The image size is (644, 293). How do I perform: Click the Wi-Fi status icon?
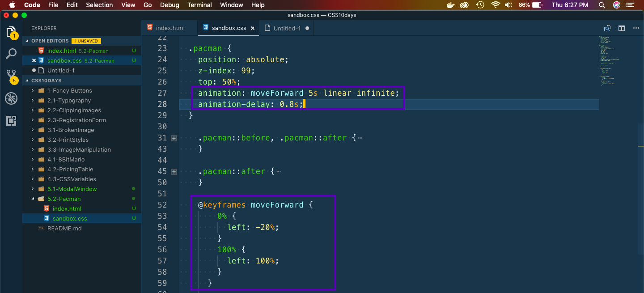coord(495,5)
